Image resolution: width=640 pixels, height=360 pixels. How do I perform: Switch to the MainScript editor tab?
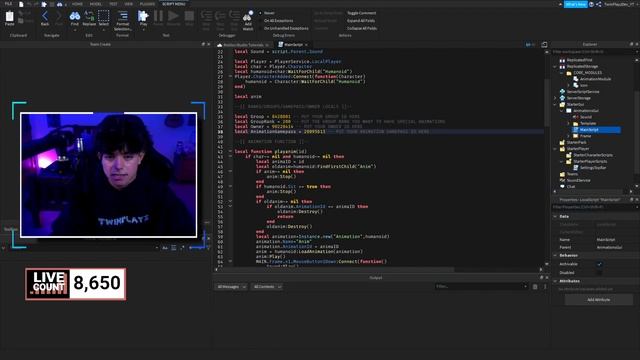click(293, 44)
